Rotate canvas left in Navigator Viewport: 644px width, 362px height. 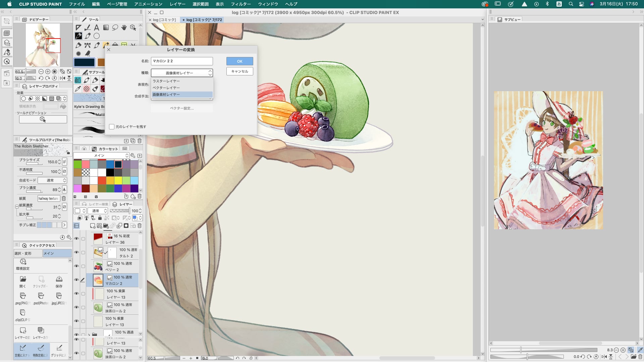coord(41,78)
